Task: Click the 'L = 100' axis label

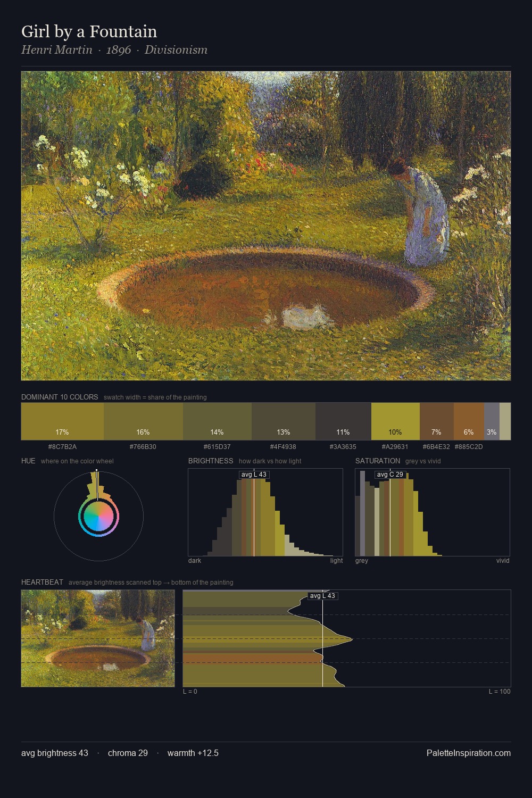Action: (500, 692)
